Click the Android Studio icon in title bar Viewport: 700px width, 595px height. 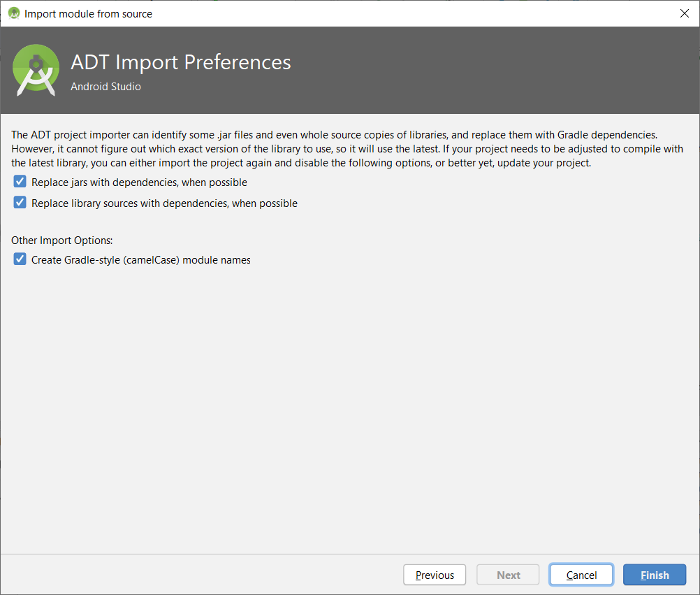pos(13,13)
